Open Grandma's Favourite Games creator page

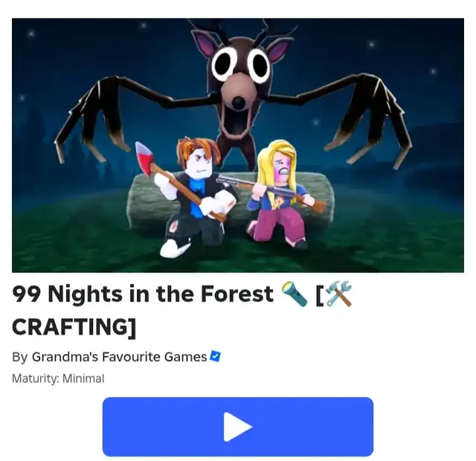coord(119,357)
